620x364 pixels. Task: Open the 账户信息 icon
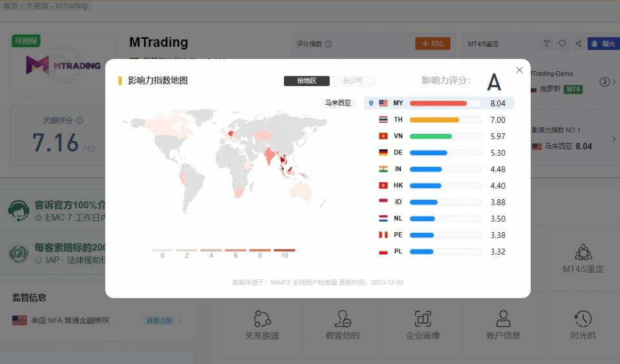tap(503, 319)
